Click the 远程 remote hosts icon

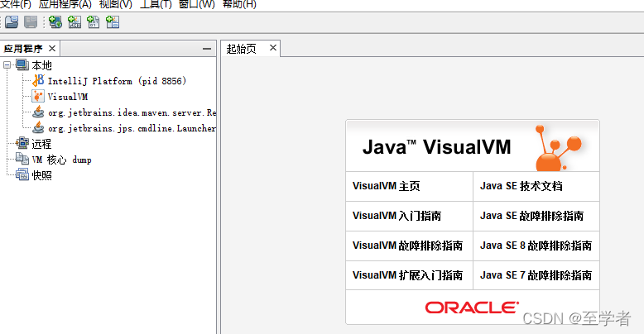coord(22,143)
